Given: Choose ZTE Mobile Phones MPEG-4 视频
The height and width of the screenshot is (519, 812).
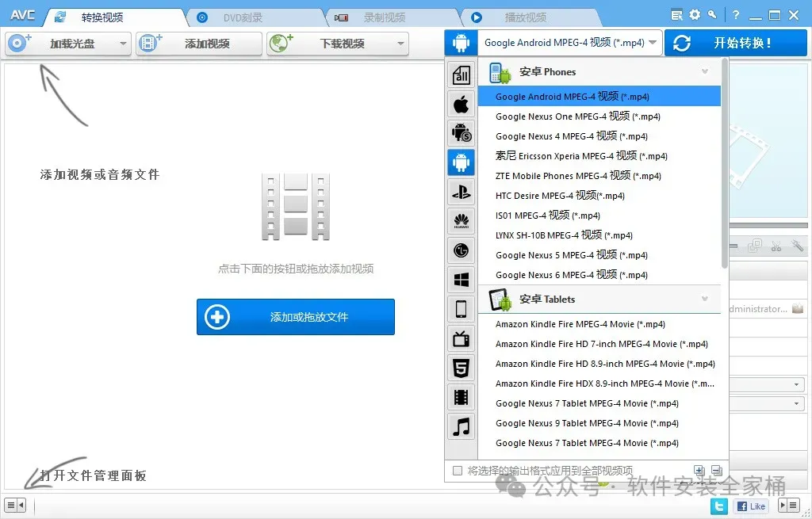Looking at the screenshot, I should click(599, 176).
